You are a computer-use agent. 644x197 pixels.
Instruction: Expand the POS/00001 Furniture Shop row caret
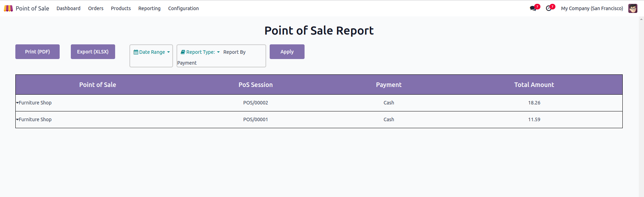[x=17, y=119]
